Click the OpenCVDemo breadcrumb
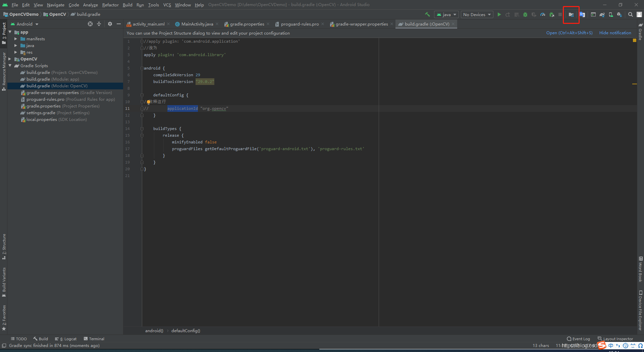This screenshot has width=644, height=352. click(21, 14)
